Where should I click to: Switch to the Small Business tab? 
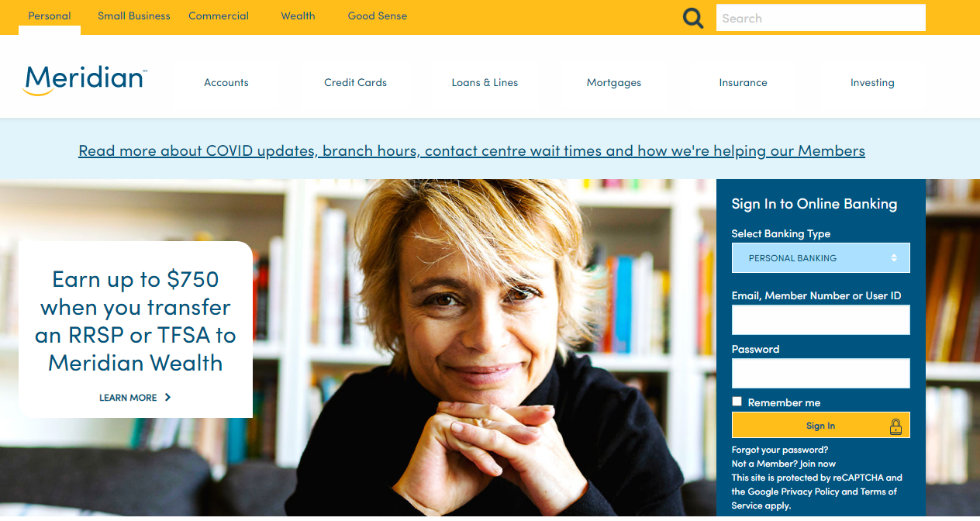click(x=134, y=16)
